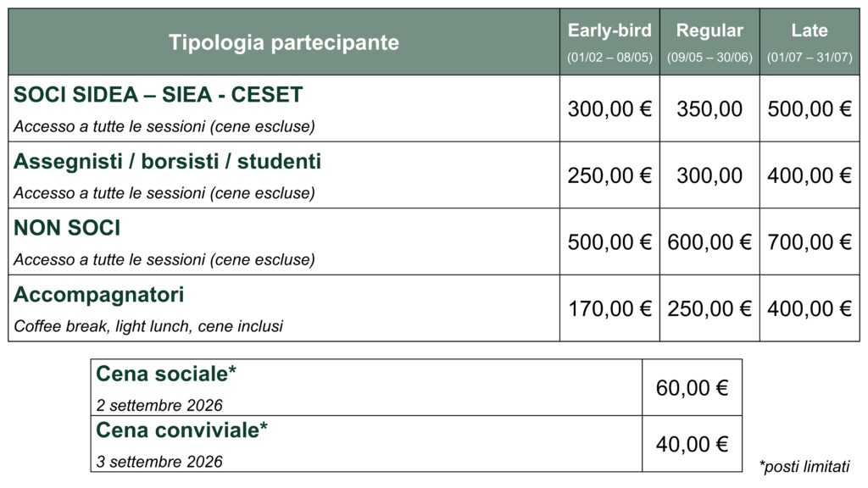
Task: Select the 500,00 € late price for SOCI
Action: [x=810, y=109]
